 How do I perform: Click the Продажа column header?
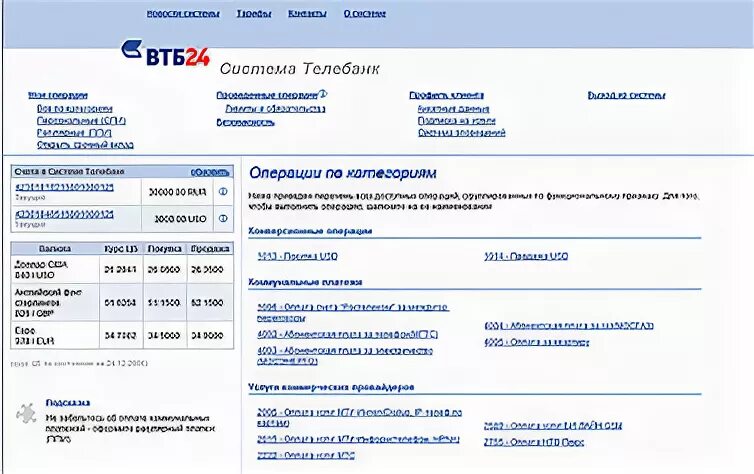tap(210, 249)
